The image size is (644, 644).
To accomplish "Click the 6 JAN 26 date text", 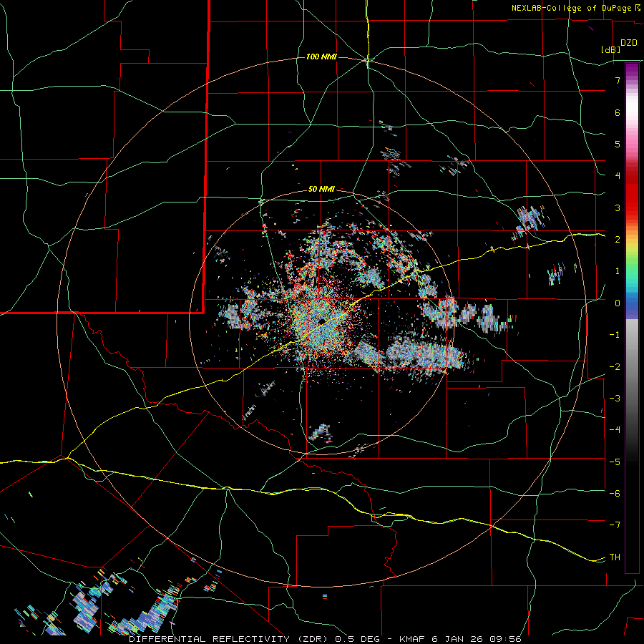I will point(459,639).
